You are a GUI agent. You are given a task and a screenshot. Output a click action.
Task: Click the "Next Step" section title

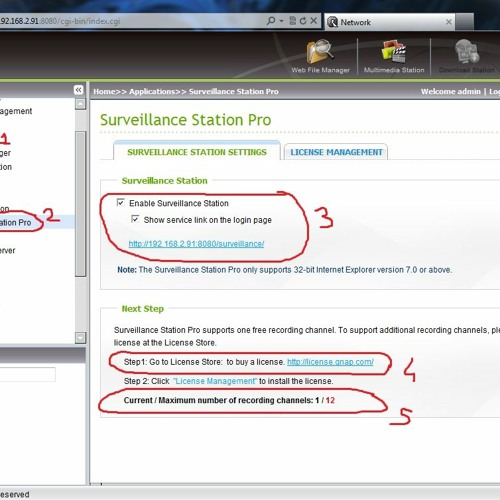[143, 309]
